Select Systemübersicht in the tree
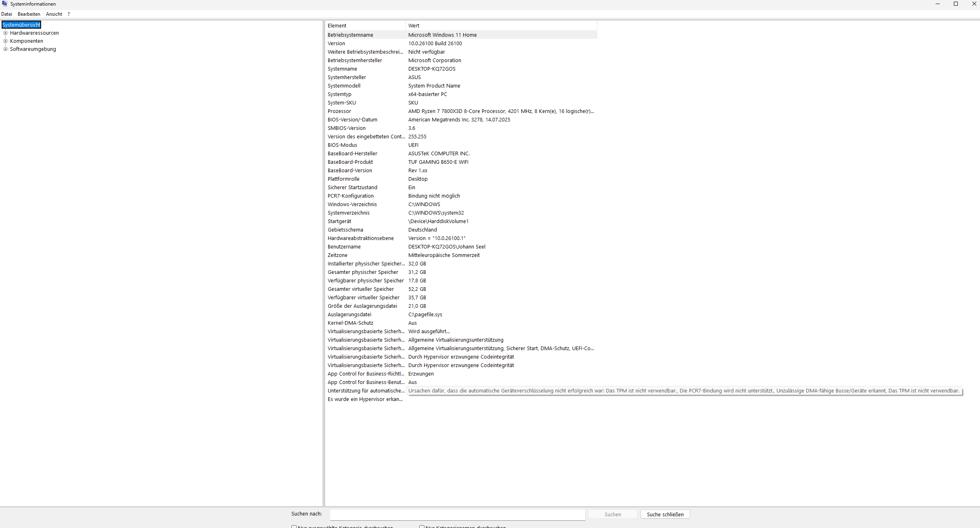 pyautogui.click(x=21, y=25)
